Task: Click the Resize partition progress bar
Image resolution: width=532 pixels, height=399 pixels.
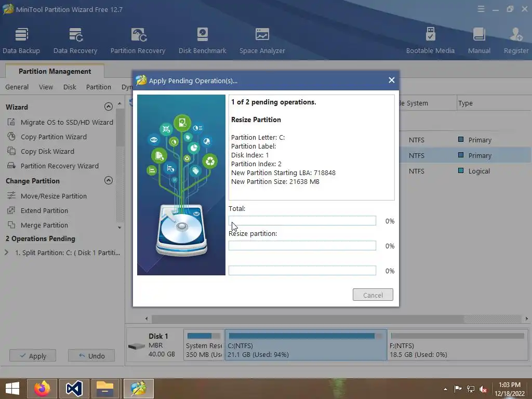Action: point(302,246)
